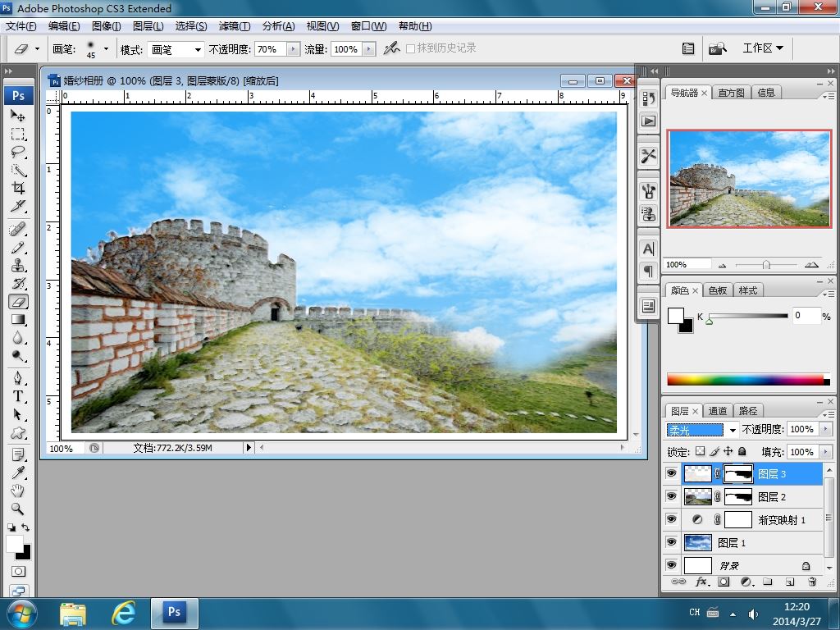Hide 背景 layer visibility eye
Image resolution: width=840 pixels, height=630 pixels.
click(671, 565)
